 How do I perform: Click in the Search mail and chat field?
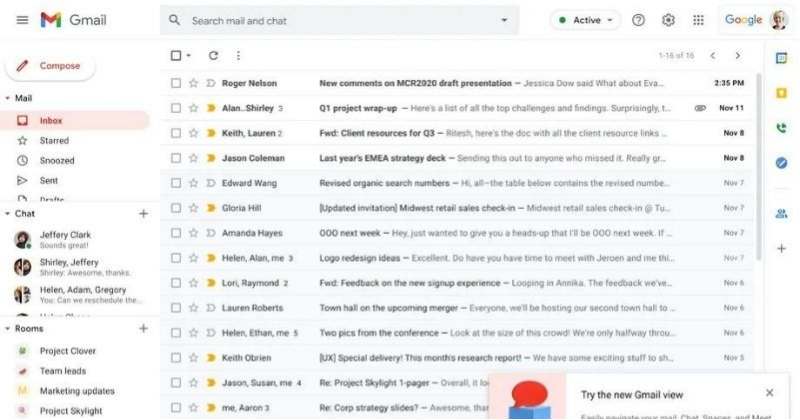point(339,20)
